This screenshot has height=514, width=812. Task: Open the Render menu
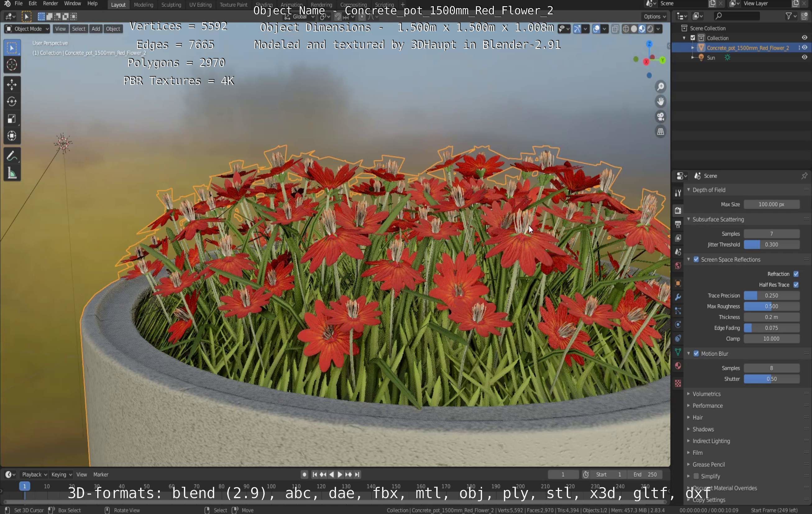(x=51, y=4)
